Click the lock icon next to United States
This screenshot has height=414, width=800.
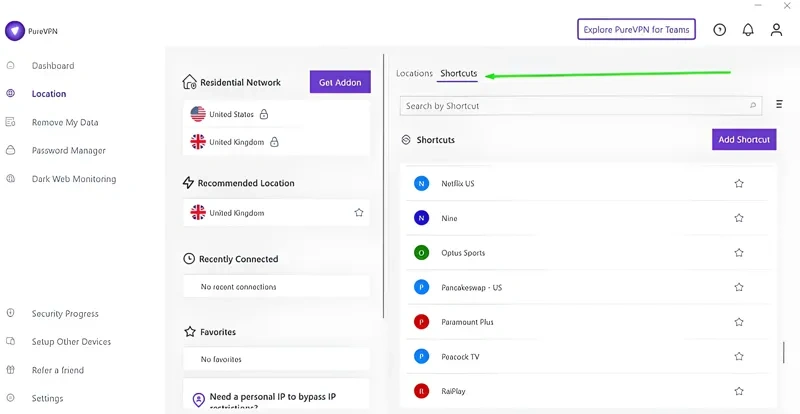264,114
